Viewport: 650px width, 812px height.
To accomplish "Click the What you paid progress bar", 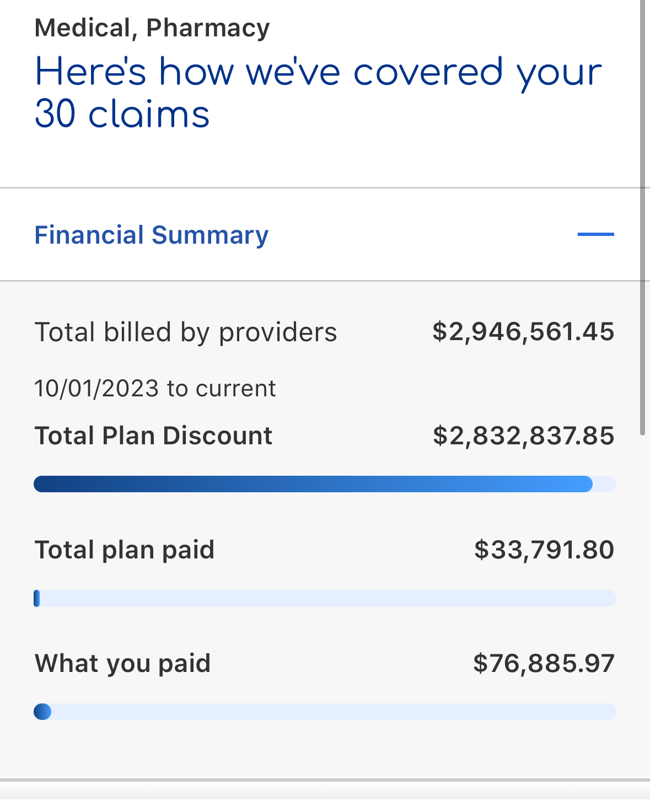I will [x=325, y=712].
